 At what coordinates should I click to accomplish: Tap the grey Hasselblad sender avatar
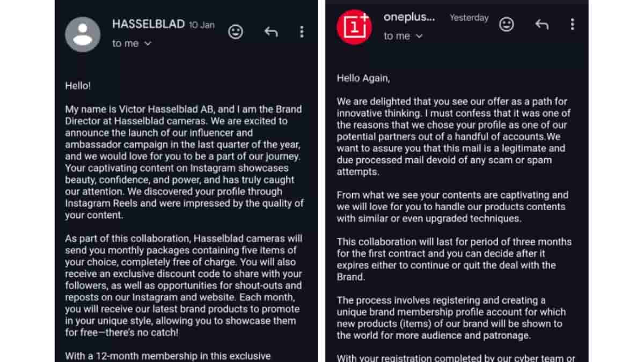click(x=83, y=34)
